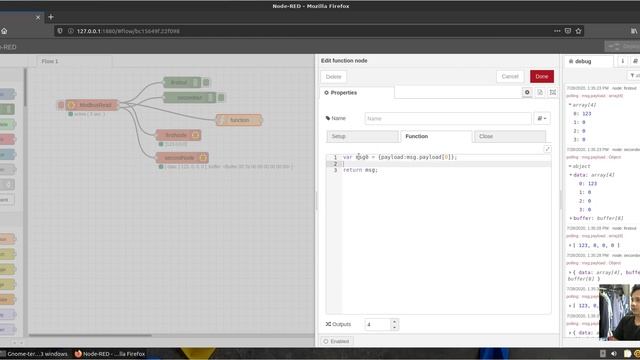Screen dimensions: 640x360
Task: Click the Cancel button
Action: tap(510, 76)
